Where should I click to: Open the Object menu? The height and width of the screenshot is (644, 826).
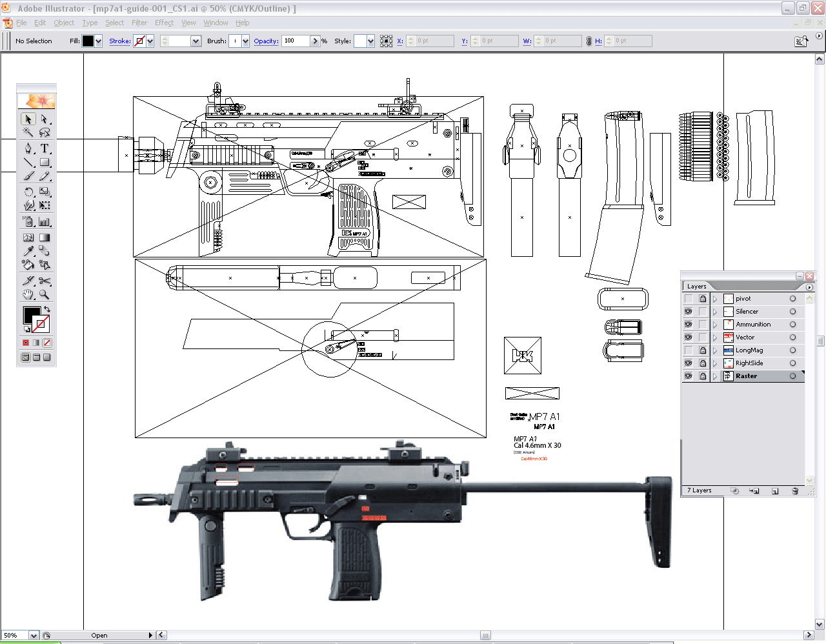coord(64,23)
